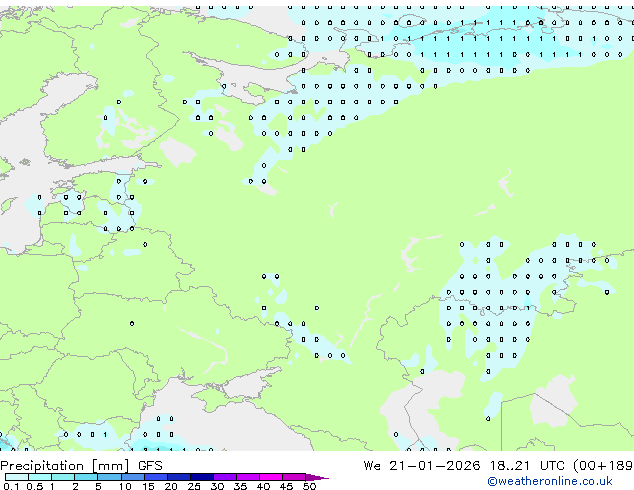Click the 20–25 mm legend color box
Image resolution: width=634 pixels, height=490 pixels.
click(179, 477)
